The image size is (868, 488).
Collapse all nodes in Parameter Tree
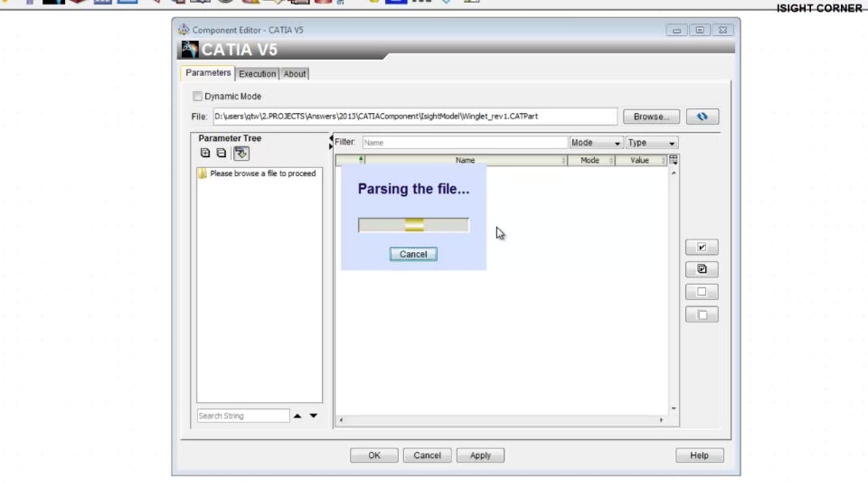(x=222, y=153)
